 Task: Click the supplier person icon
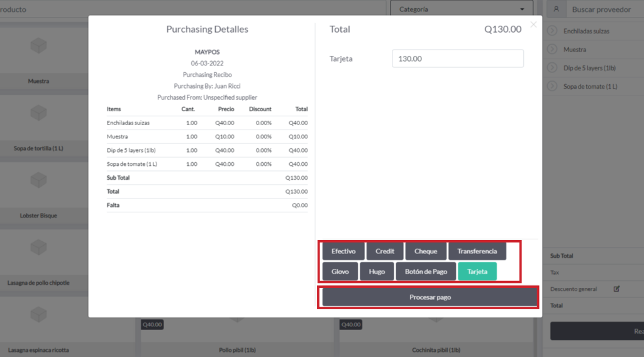pyautogui.click(x=556, y=9)
